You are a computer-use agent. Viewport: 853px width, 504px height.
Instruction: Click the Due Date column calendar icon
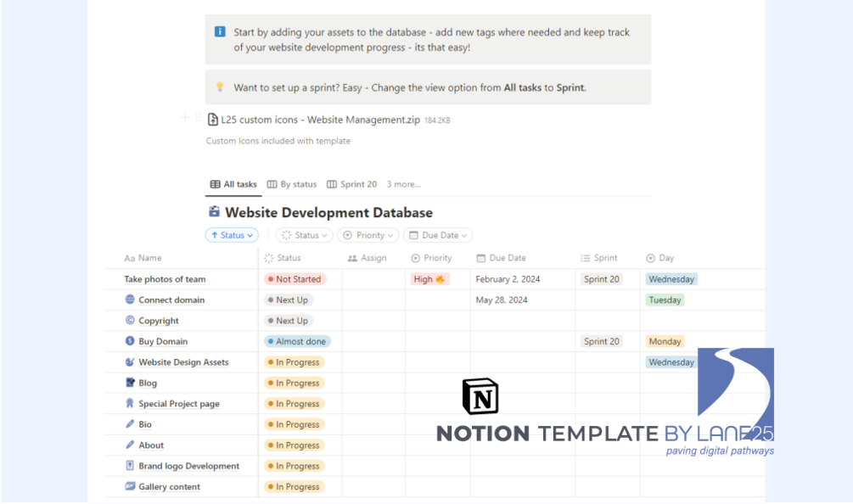click(481, 258)
